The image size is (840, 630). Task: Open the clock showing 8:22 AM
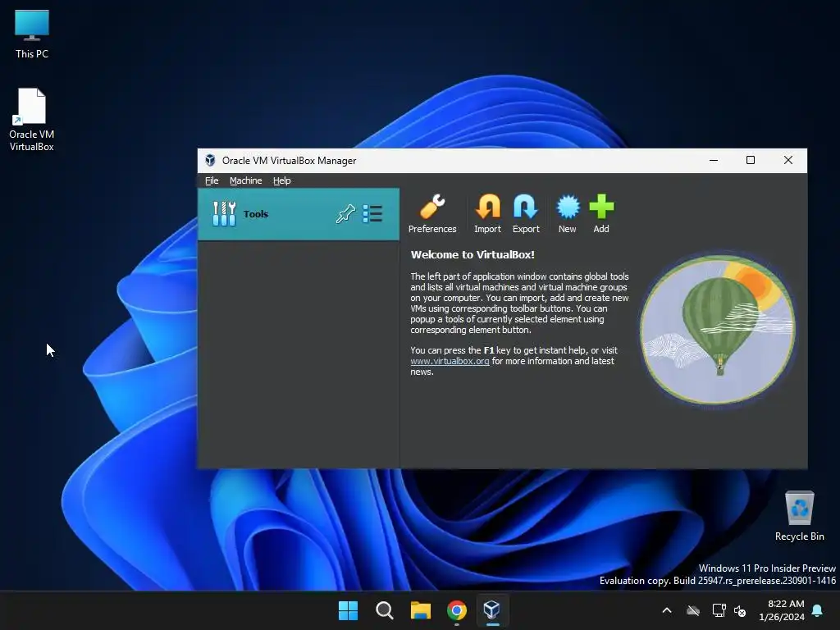pos(782,610)
